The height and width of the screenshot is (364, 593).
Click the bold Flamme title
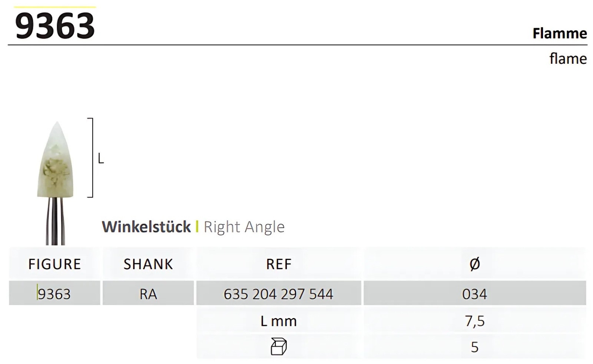(x=559, y=33)
